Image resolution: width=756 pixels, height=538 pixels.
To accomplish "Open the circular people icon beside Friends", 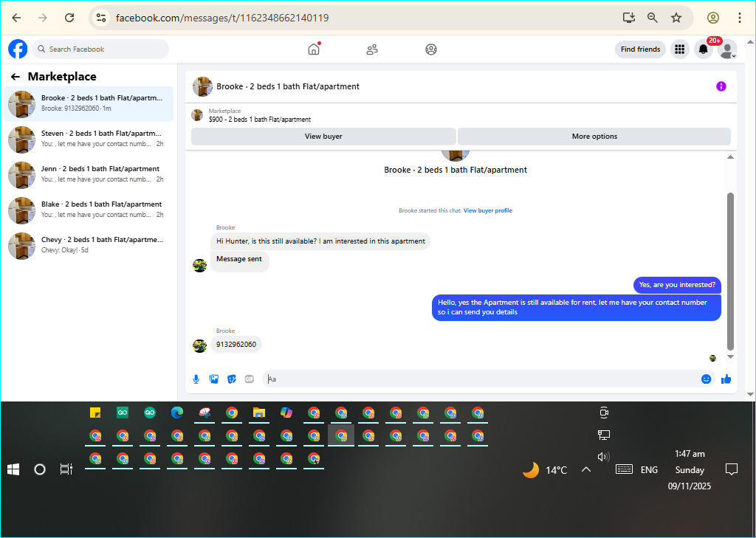I will click(x=431, y=49).
